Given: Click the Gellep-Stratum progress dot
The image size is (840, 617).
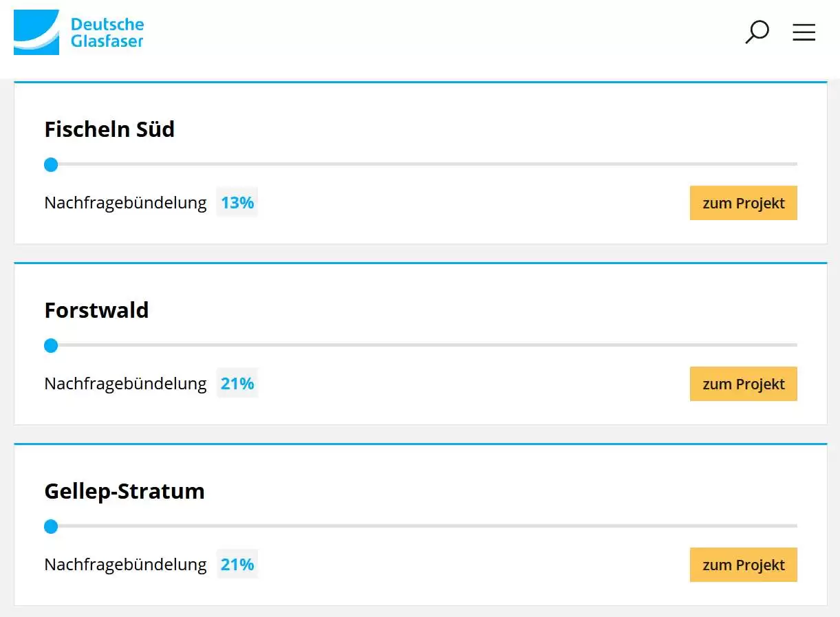Looking at the screenshot, I should (51, 526).
